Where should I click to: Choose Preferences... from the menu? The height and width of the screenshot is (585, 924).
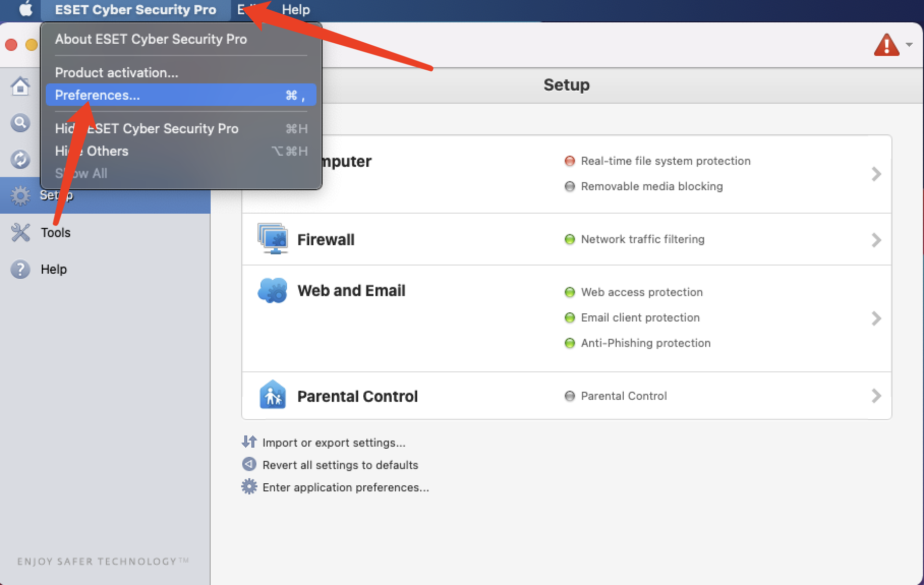coord(181,95)
